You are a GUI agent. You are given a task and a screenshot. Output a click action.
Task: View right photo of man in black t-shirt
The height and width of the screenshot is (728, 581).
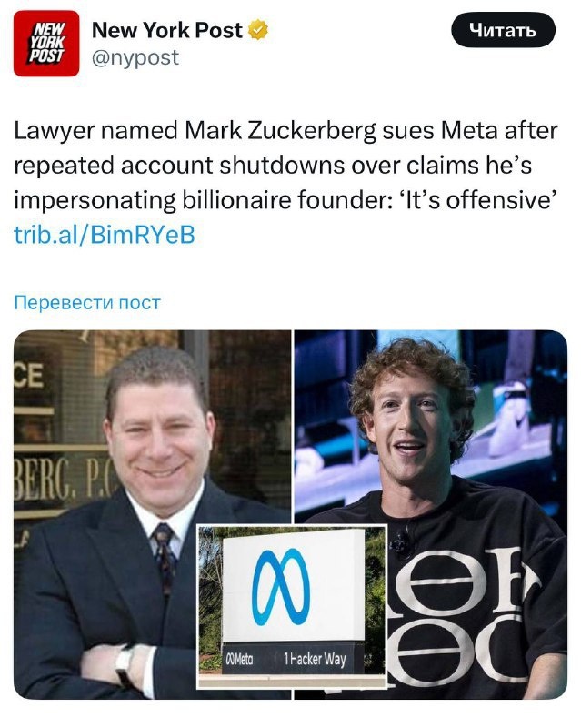431,514
